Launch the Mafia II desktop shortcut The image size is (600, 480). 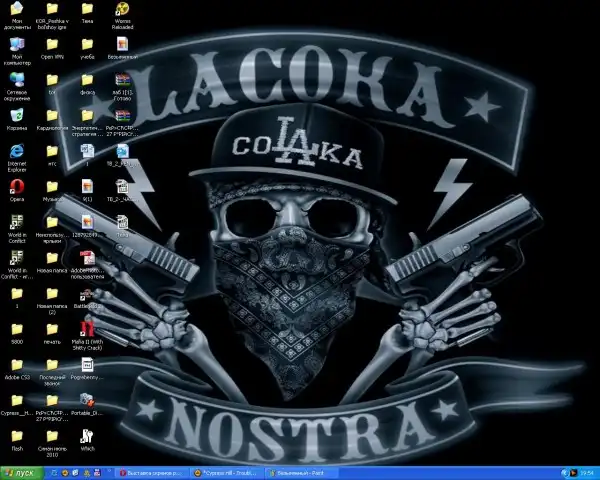pos(88,326)
